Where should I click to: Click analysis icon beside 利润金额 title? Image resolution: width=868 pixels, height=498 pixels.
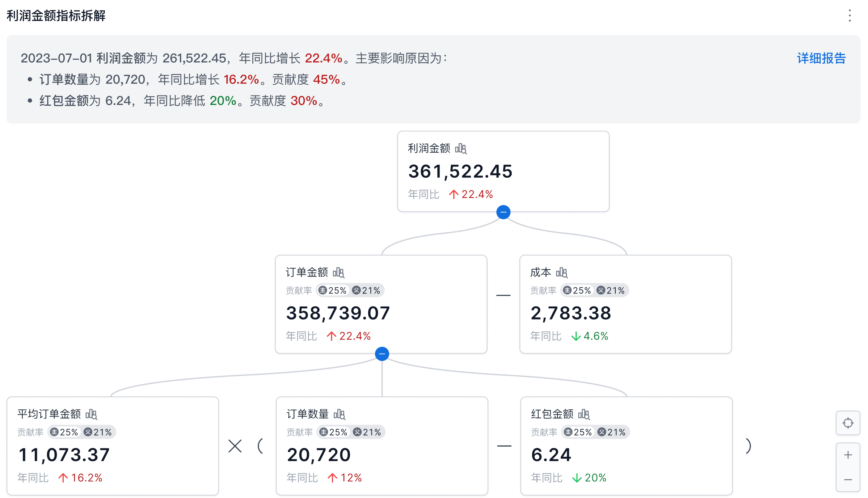click(461, 148)
